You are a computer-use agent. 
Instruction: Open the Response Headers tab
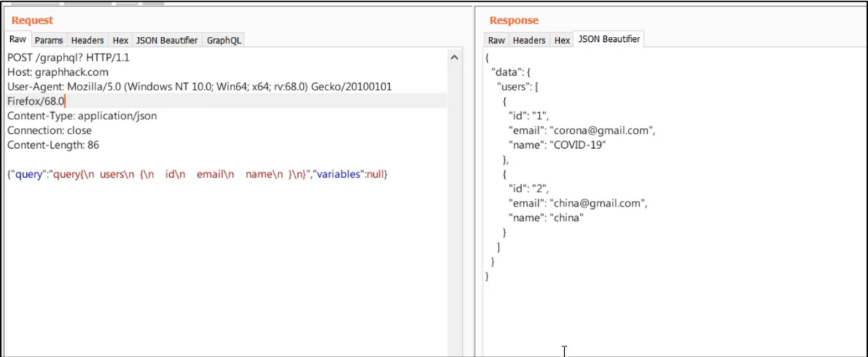529,41
